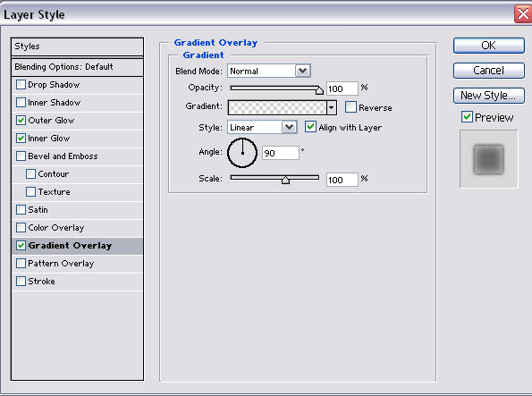Image resolution: width=532 pixels, height=396 pixels.
Task: Open the gradient picker arrow
Action: tap(332, 108)
